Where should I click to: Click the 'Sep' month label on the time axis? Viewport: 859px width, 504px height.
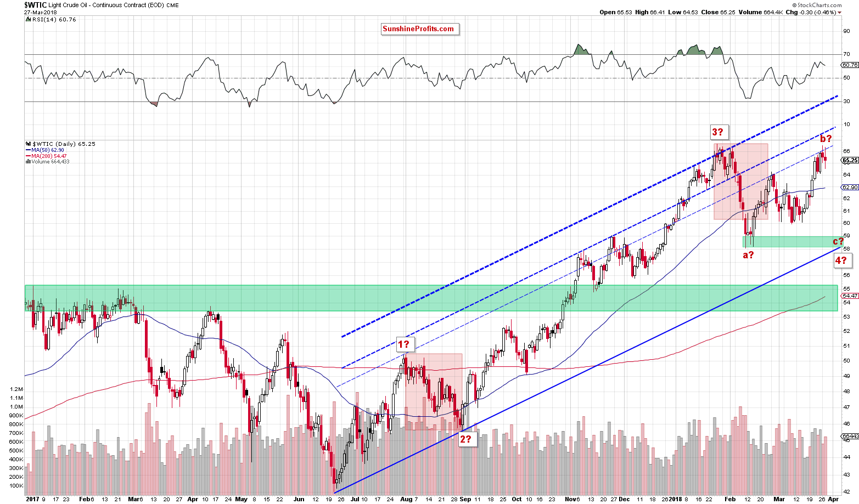(465, 500)
